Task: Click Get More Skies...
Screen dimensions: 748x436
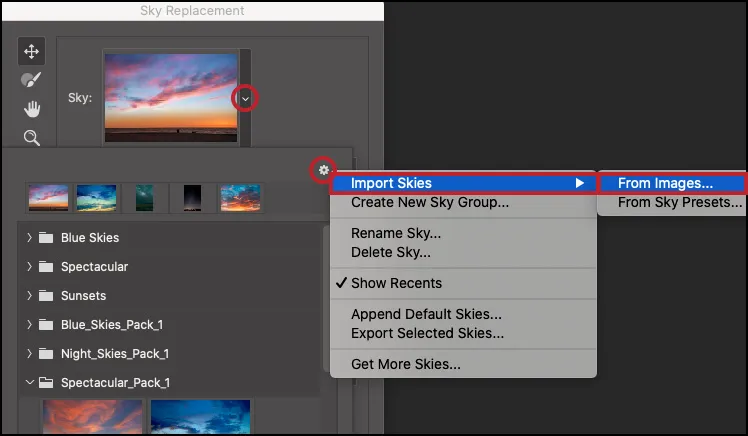Action: click(x=406, y=364)
